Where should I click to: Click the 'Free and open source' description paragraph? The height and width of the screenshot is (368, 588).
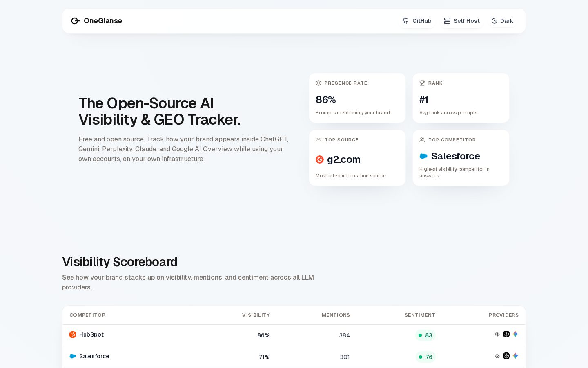tap(183, 149)
